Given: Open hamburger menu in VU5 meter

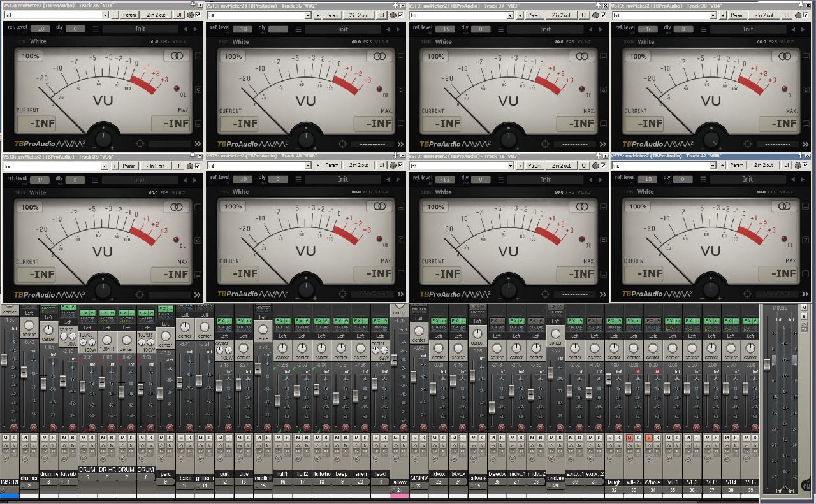Looking at the screenshot, I should [x=96, y=180].
